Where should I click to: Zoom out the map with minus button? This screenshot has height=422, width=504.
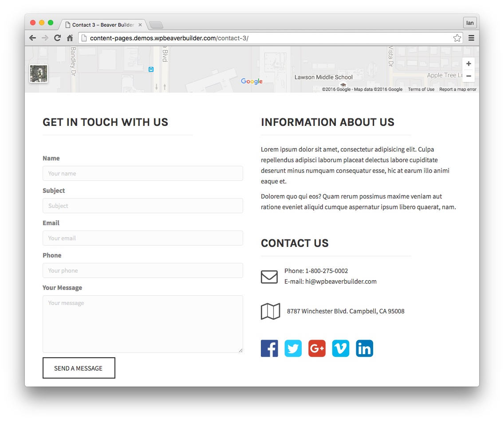click(x=469, y=76)
